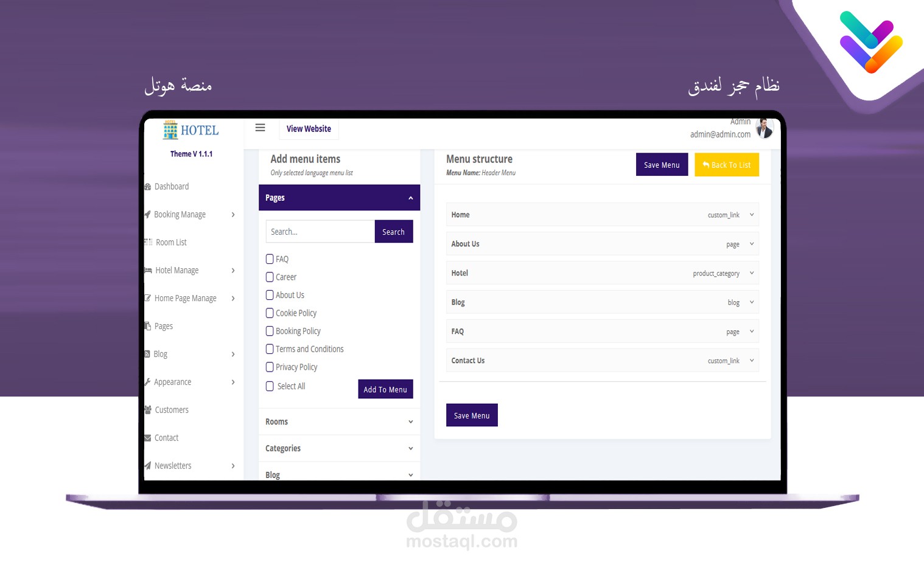Viewport: 924px width, 562px height.
Task: Toggle the hamburger sidebar menu icon
Action: tap(260, 128)
